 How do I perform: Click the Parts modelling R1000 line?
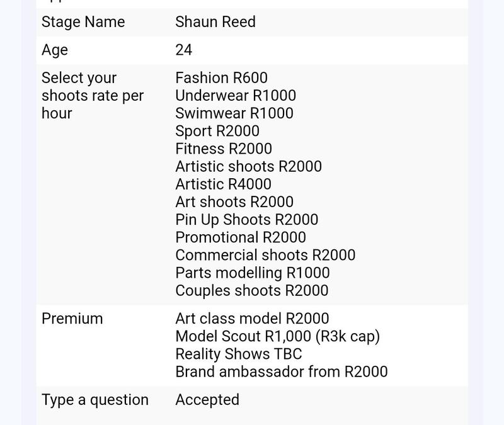(x=253, y=273)
